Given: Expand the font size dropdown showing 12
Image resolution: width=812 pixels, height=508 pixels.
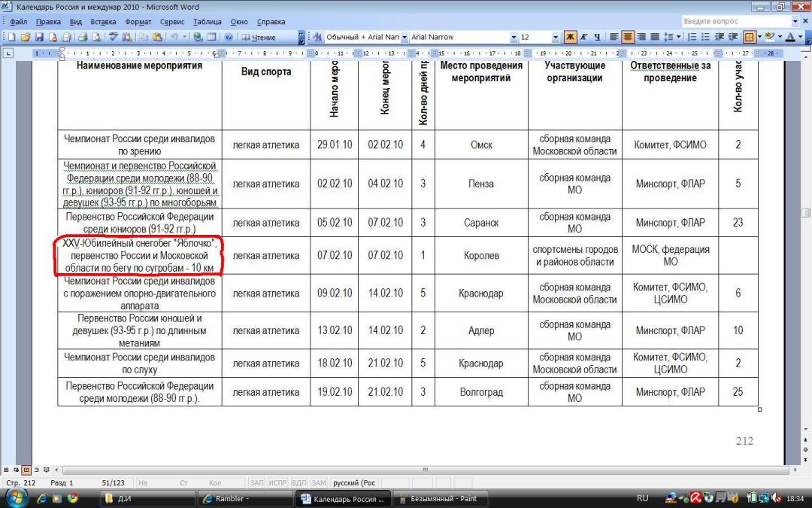Looking at the screenshot, I should coord(556,37).
